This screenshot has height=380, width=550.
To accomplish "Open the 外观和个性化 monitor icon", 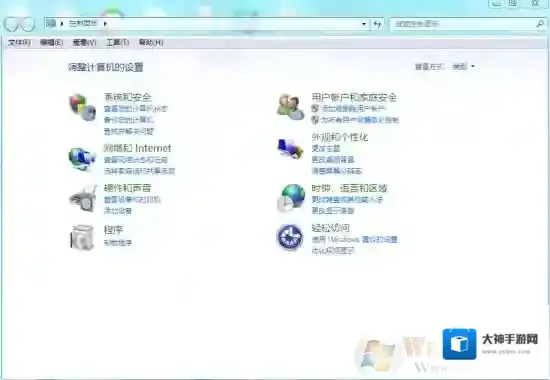I will click(290, 148).
